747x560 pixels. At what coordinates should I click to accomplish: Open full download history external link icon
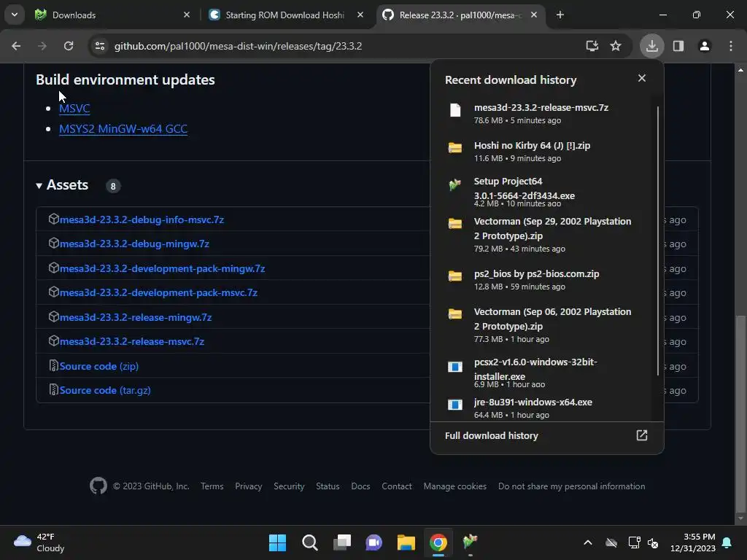[642, 435]
